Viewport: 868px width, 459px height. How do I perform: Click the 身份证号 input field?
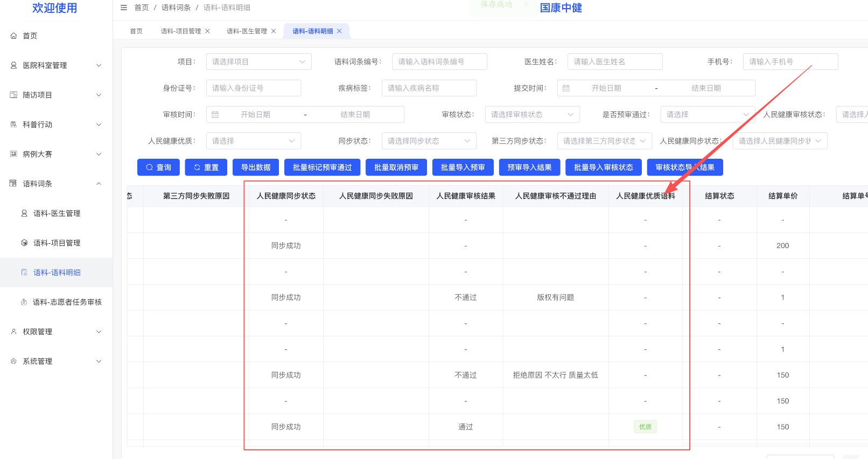[254, 88]
